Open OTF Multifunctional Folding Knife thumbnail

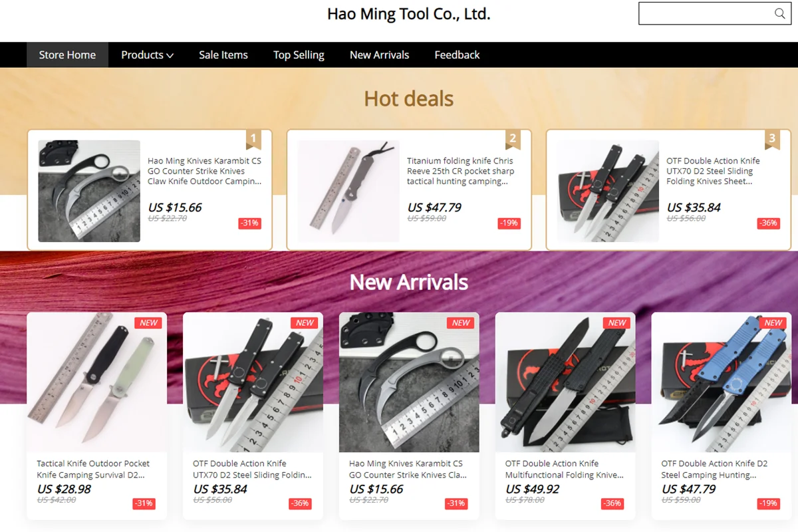(565, 382)
